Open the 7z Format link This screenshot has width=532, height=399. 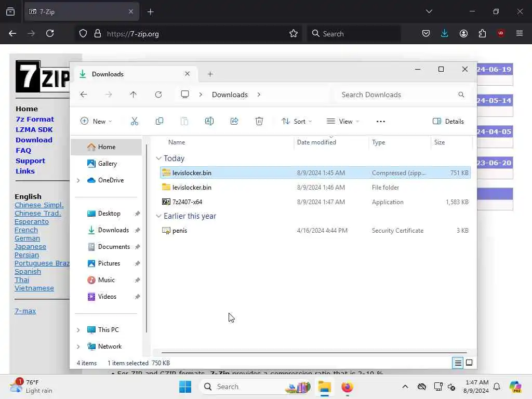pos(35,119)
